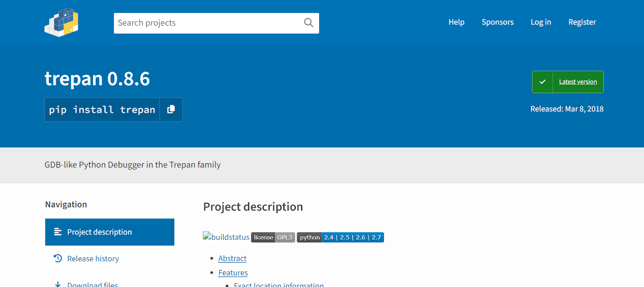Click the Release history clock icon
The height and width of the screenshot is (287, 644).
pyautogui.click(x=58, y=258)
